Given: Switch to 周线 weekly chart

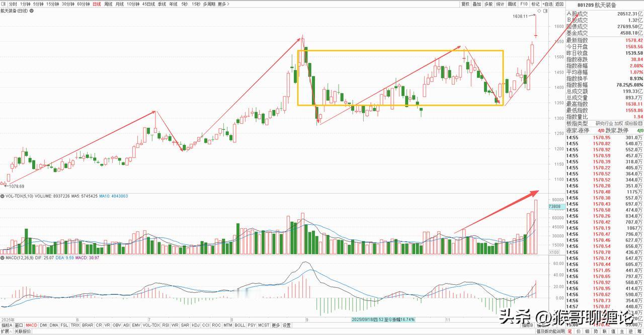Looking at the screenshot, I should (108, 4).
